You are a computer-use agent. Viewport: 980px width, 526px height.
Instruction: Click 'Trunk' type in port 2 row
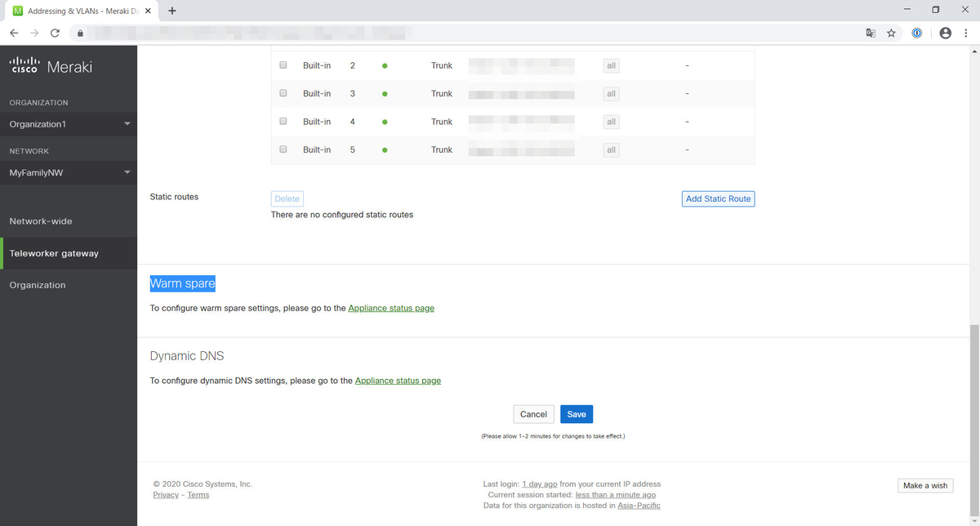tap(442, 65)
